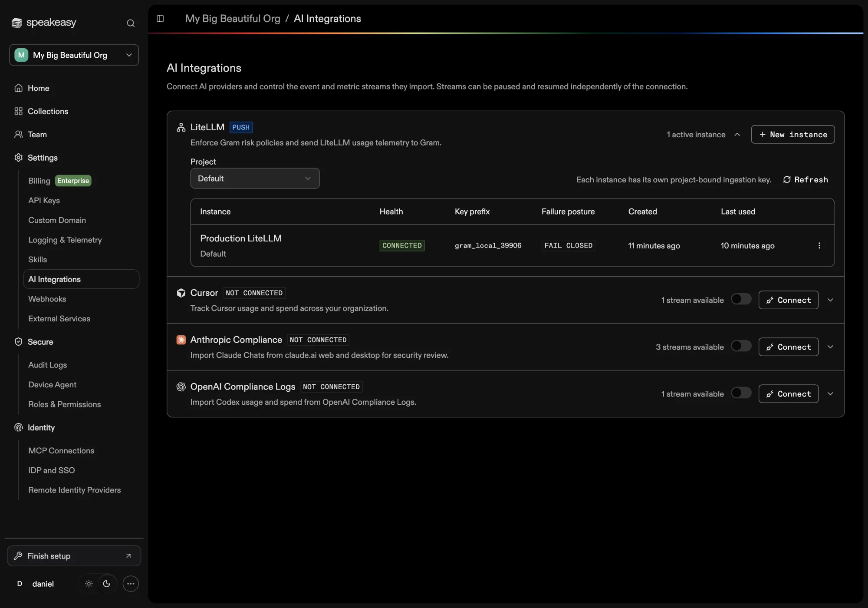Click the Cursor cube logo icon
This screenshot has width=868, height=608.
[181, 293]
